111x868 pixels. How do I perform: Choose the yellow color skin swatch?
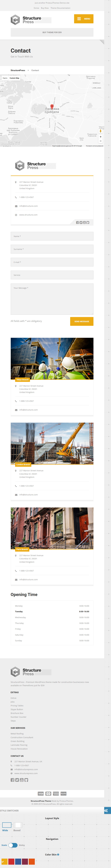(x=4, y=862)
